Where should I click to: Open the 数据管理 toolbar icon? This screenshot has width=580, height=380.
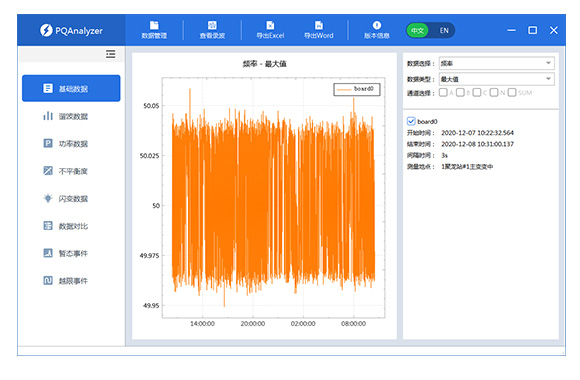[x=154, y=30]
